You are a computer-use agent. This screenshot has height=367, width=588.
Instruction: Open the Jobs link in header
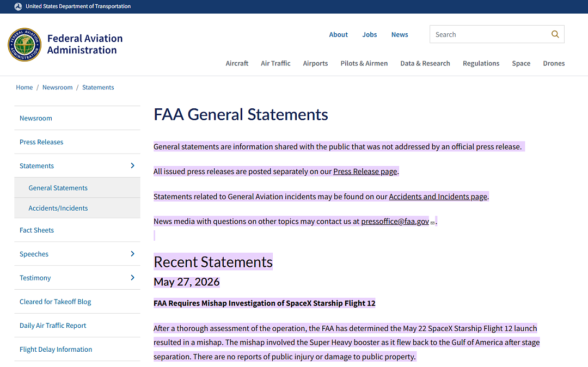369,34
